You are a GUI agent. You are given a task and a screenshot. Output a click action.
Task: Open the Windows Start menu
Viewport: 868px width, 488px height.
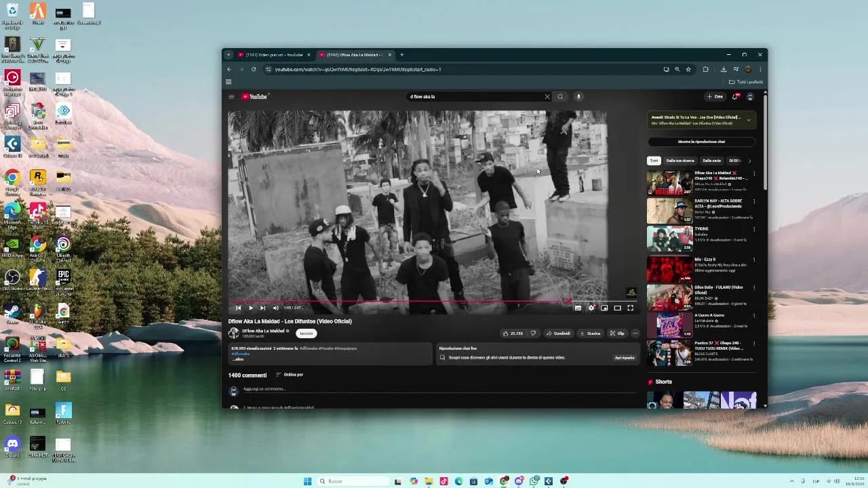click(307, 481)
